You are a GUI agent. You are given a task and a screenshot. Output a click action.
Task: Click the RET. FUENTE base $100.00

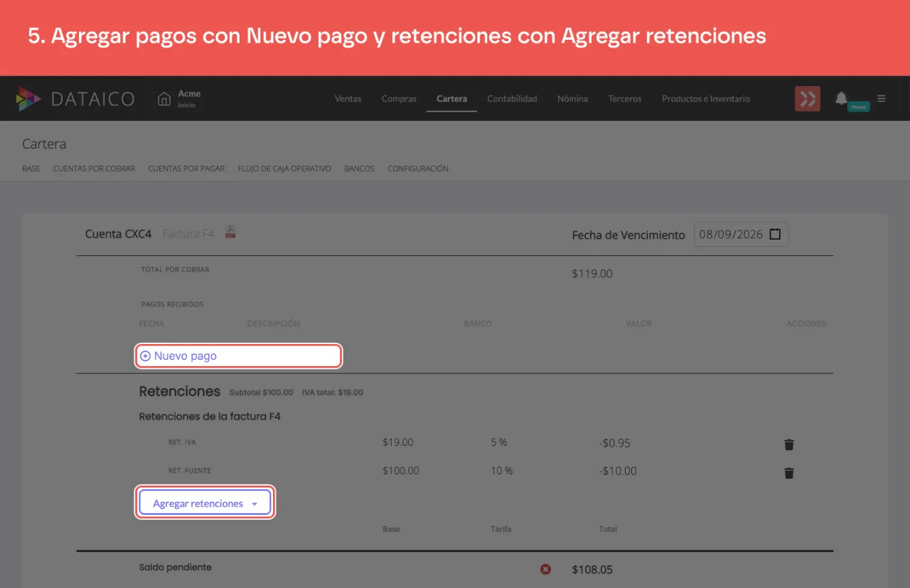click(x=401, y=471)
